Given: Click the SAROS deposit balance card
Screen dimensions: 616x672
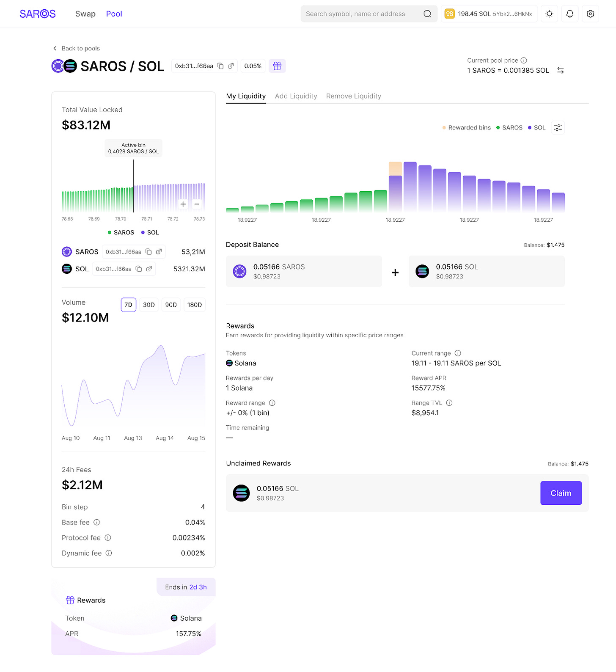Looking at the screenshot, I should tap(304, 271).
